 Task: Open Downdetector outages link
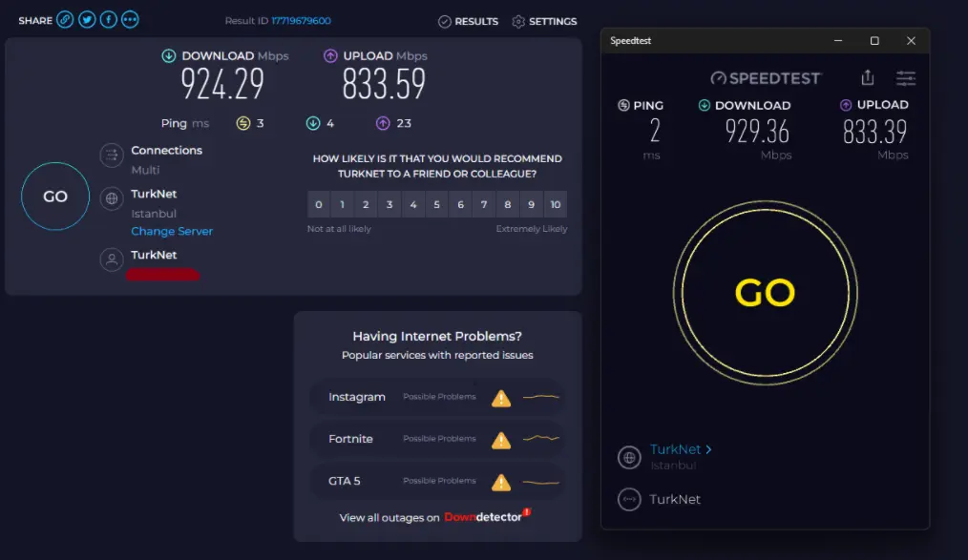[x=487, y=516]
